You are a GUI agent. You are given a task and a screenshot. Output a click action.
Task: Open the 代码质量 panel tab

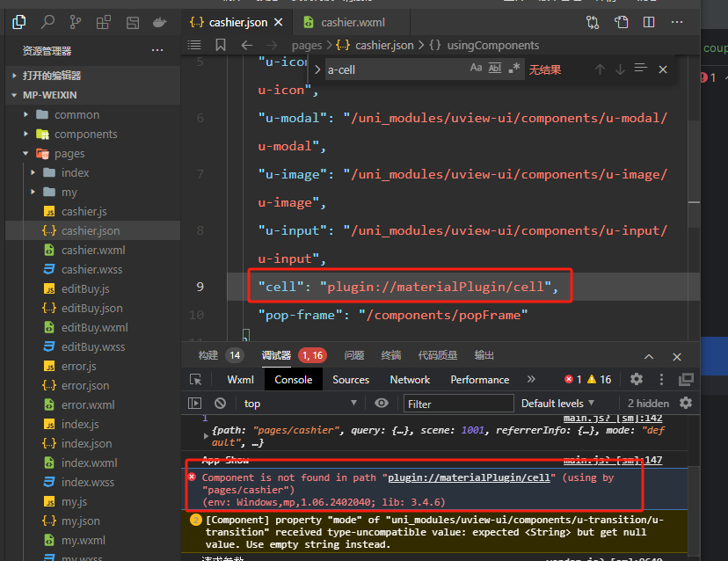point(437,355)
